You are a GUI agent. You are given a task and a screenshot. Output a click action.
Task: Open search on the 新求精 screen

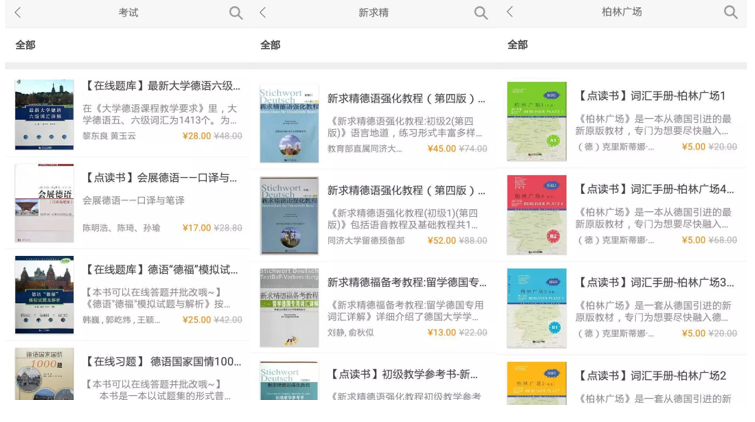pos(481,13)
